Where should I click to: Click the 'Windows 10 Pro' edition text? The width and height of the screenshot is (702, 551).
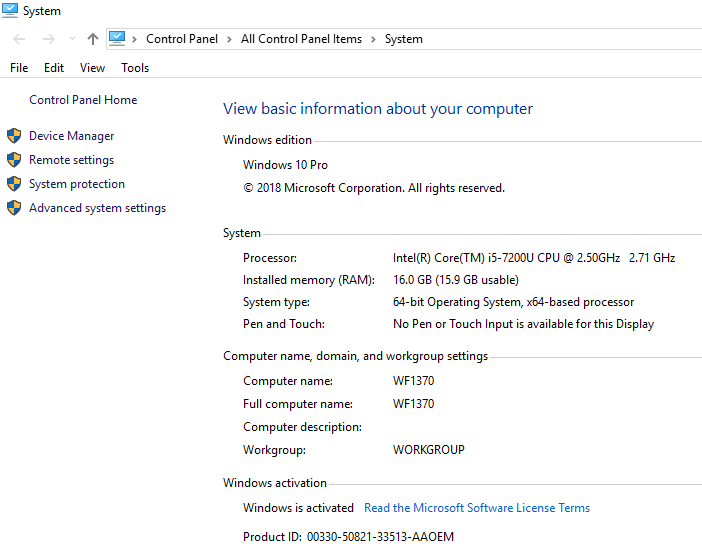(x=285, y=165)
